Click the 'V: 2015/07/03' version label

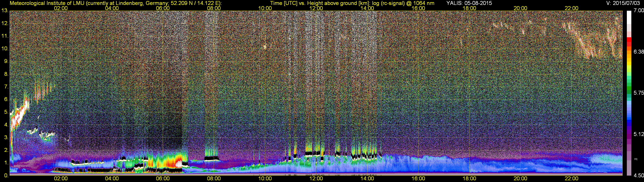623,3
